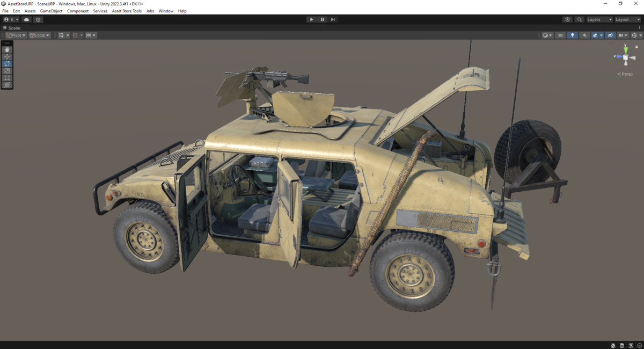Open the Assets menu

[x=30, y=11]
